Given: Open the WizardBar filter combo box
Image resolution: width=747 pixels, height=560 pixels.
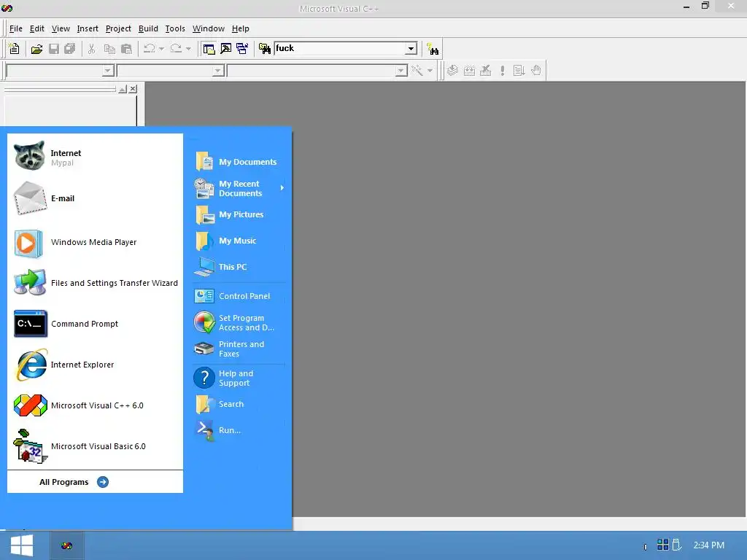Looking at the screenshot, I should pos(171,71).
